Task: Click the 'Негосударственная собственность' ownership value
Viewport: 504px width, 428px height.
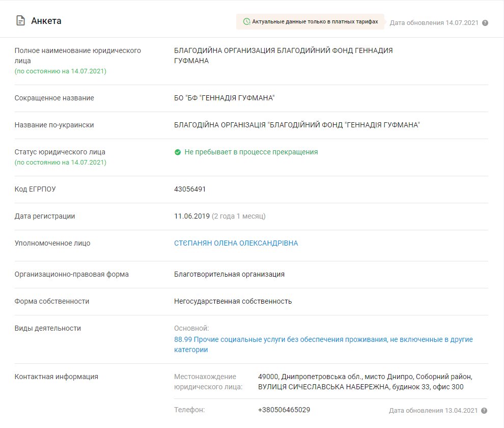Action: (x=233, y=301)
